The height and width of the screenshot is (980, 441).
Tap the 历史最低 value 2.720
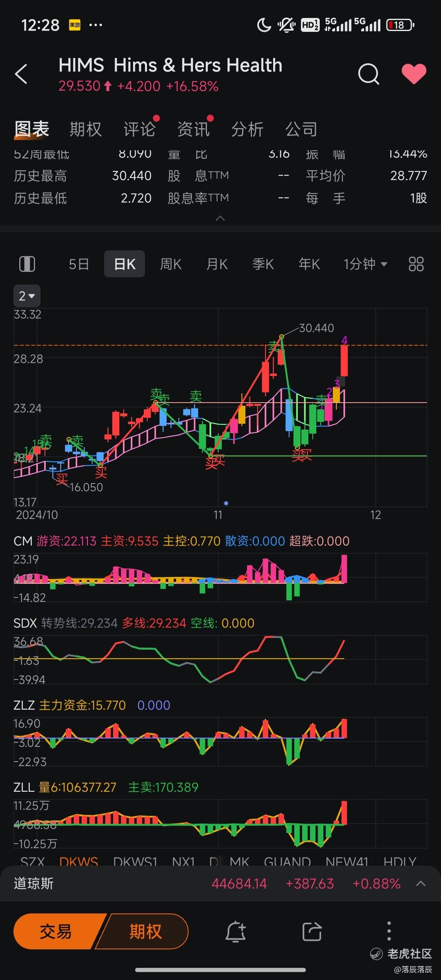pos(136,198)
